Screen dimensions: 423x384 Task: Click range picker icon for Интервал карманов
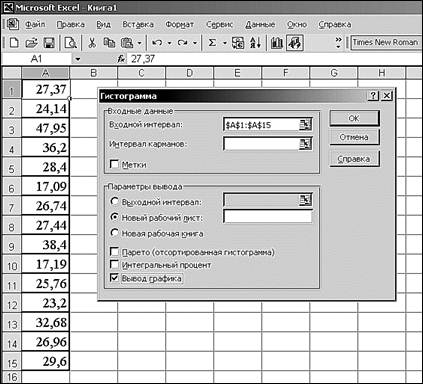tap(305, 144)
